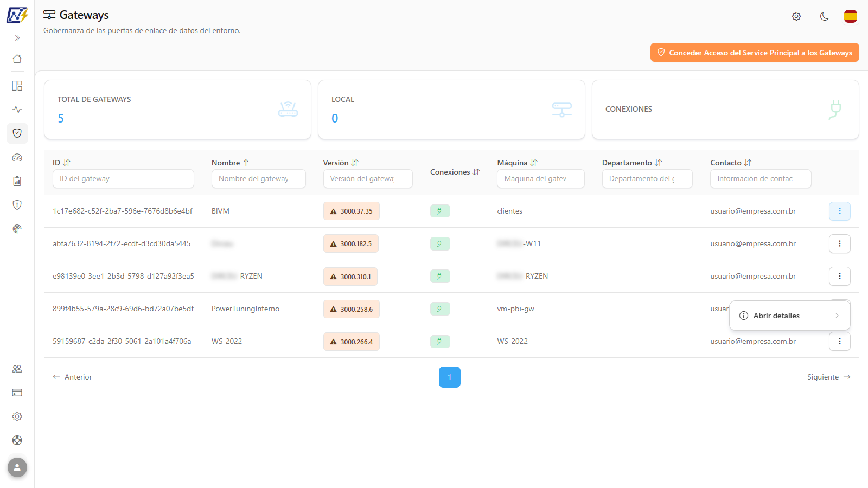Viewport: 868px width, 488px height.
Task: Open the credit card billing icon
Action: tap(17, 393)
